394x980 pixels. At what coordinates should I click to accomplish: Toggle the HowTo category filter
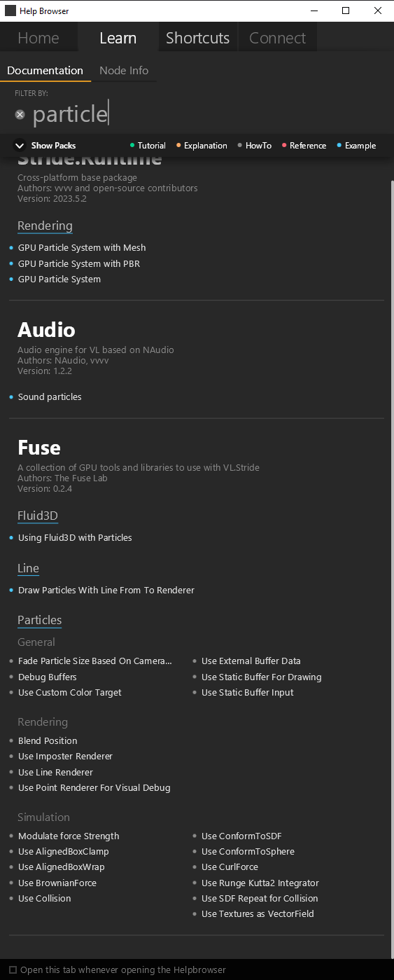click(x=254, y=146)
